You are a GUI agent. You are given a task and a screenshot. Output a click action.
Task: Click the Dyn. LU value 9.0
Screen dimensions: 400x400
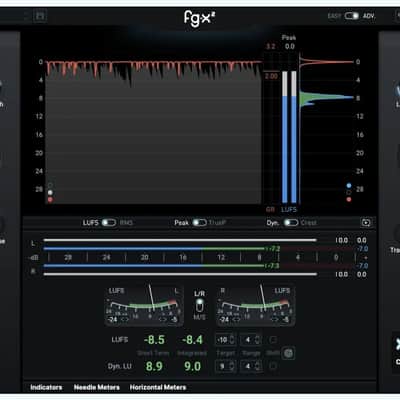pos(192,366)
